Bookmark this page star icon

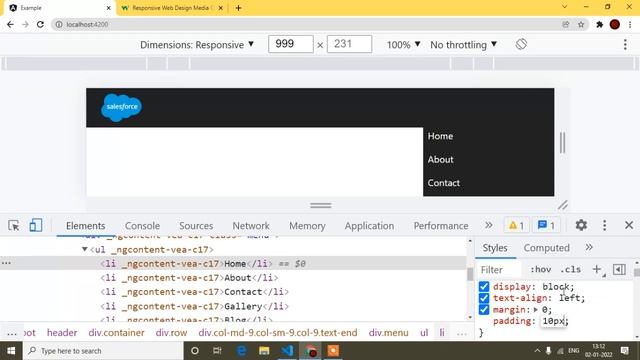(581, 24)
